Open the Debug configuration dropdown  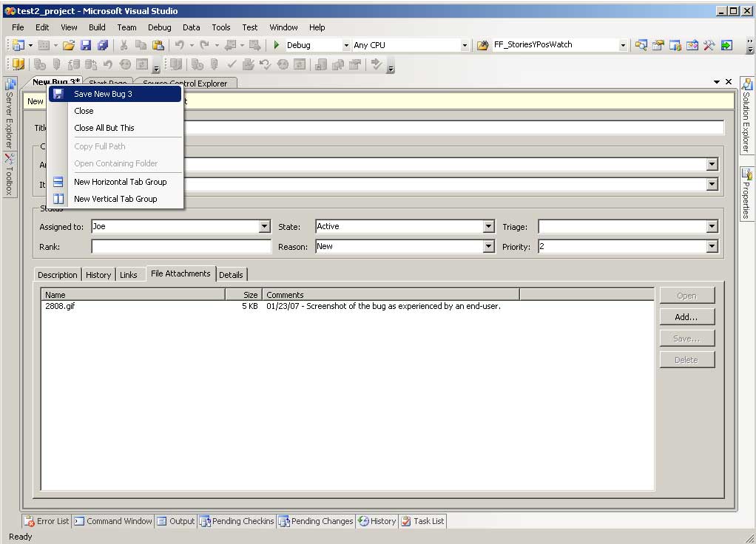pyautogui.click(x=346, y=45)
